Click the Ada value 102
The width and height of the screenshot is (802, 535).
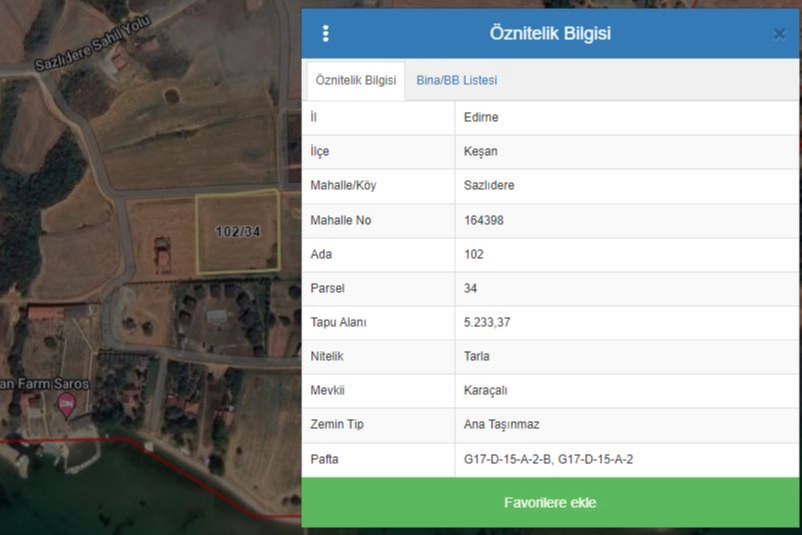[474, 254]
